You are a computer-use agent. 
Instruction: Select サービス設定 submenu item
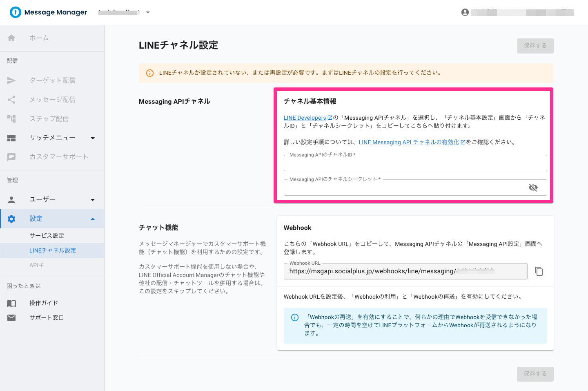[x=52, y=236]
